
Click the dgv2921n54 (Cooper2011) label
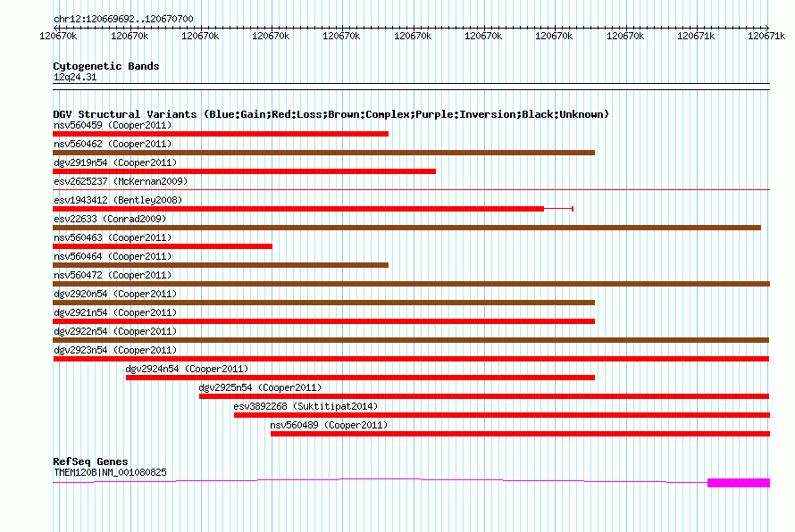115,312
